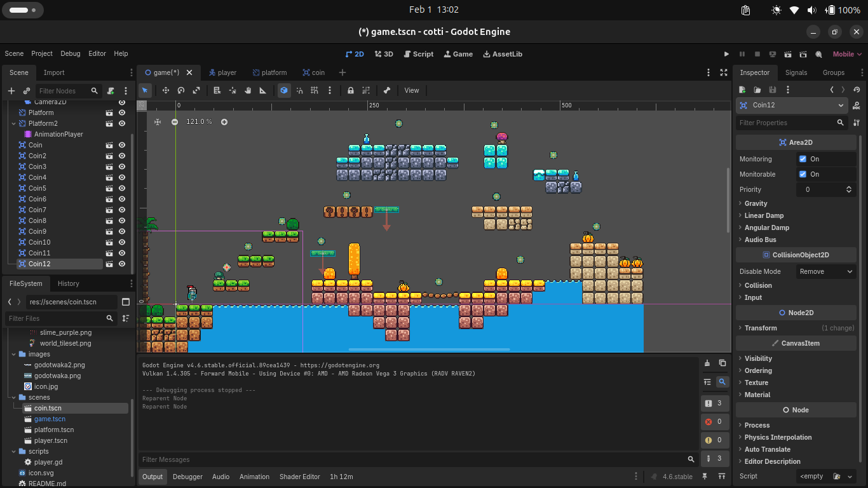Switch to the Script workspace
Image resolution: width=868 pixels, height=488 pixels.
click(418, 54)
